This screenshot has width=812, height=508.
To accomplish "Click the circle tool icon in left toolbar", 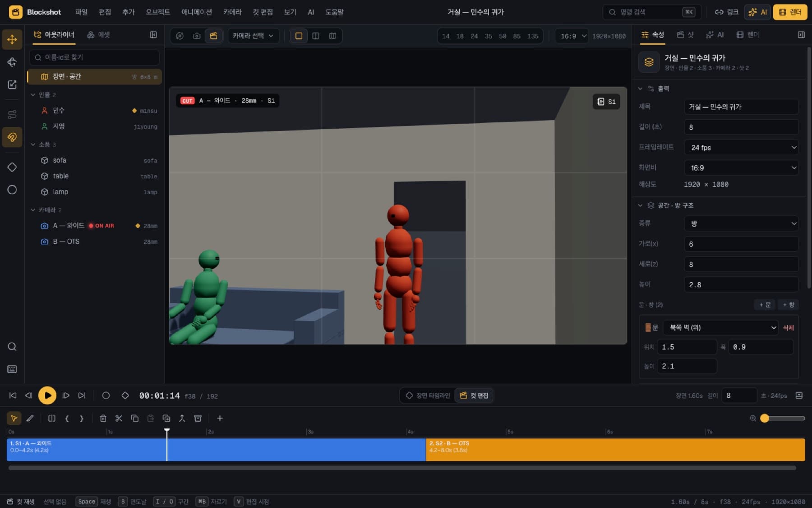I will 12,190.
